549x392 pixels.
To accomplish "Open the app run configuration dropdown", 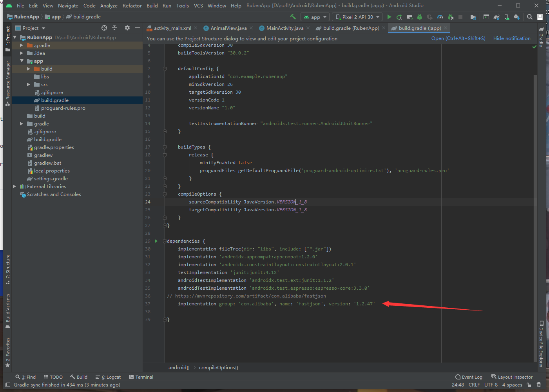I will [315, 17].
